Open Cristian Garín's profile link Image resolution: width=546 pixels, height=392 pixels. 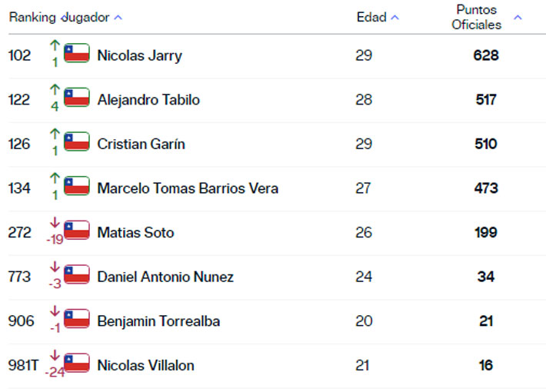point(141,144)
